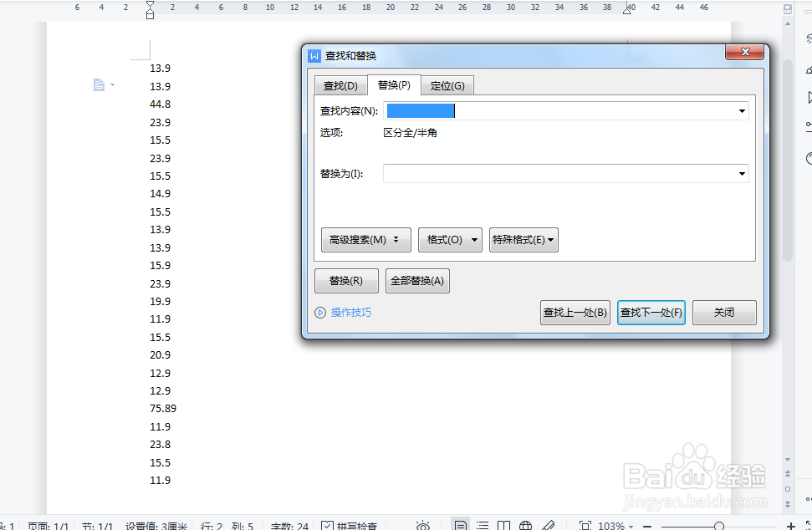Image resolution: width=812 pixels, height=530 pixels.
Task: Open the 操作技巧 tips link
Action: click(x=351, y=312)
